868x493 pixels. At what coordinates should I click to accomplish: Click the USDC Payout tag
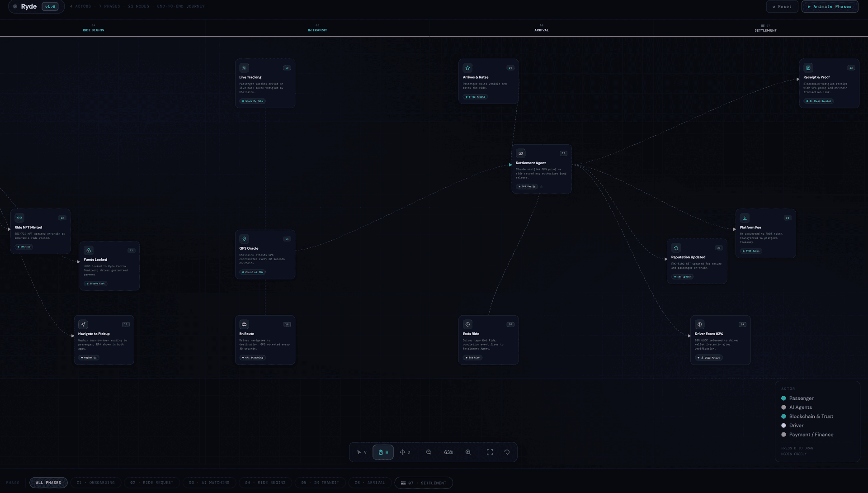(709, 358)
